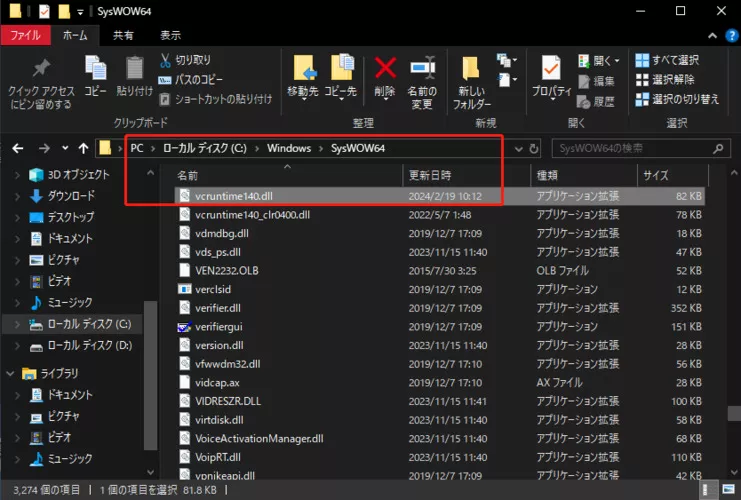Create a New folder
741x500 pixels.
[x=472, y=83]
